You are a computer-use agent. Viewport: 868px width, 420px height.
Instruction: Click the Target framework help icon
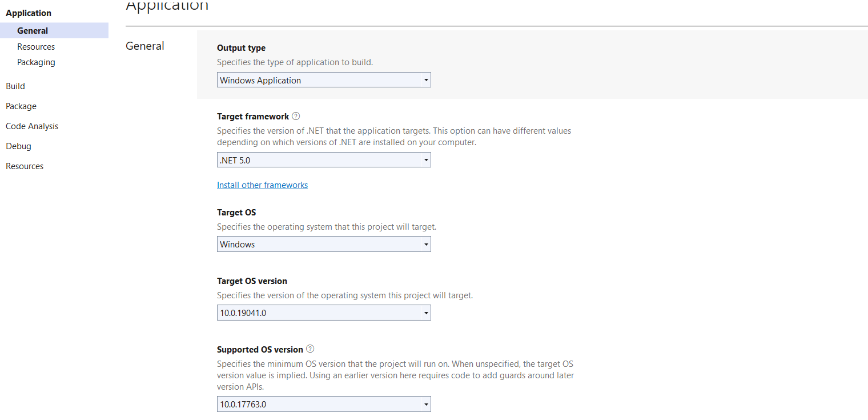tap(296, 116)
